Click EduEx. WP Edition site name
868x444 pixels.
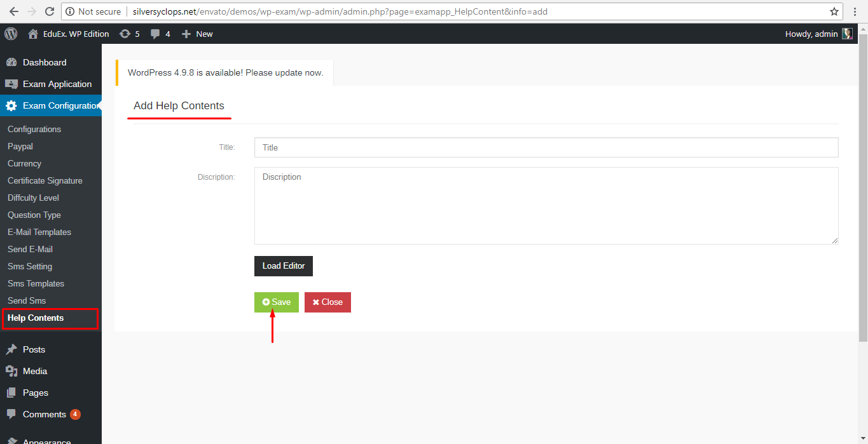click(76, 34)
